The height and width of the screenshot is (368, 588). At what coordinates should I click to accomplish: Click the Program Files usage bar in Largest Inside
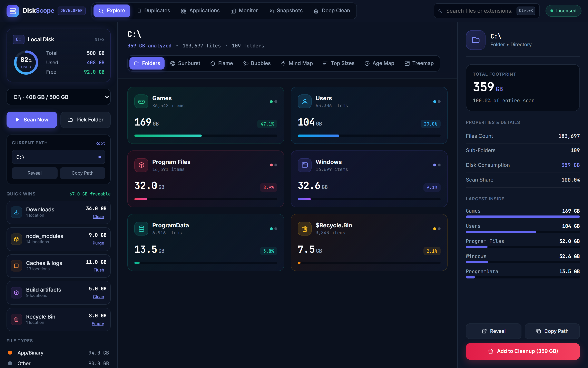[523, 247]
